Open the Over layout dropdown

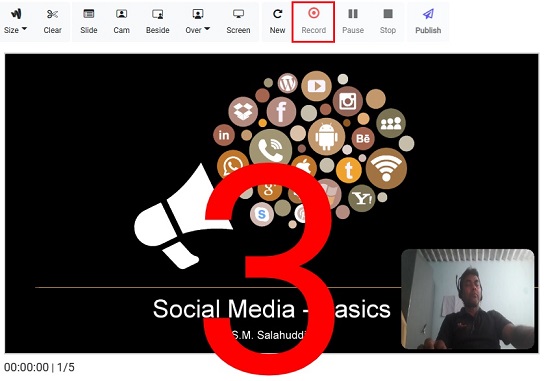[197, 22]
